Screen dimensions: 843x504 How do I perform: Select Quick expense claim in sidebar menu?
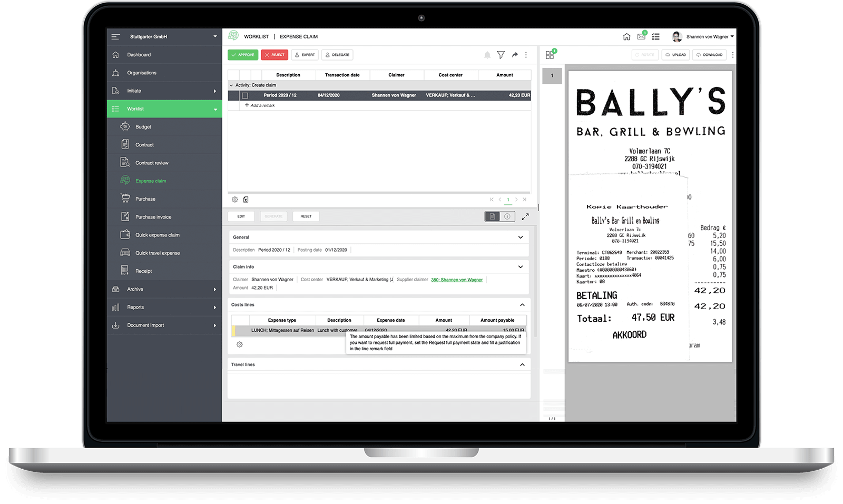click(x=157, y=235)
